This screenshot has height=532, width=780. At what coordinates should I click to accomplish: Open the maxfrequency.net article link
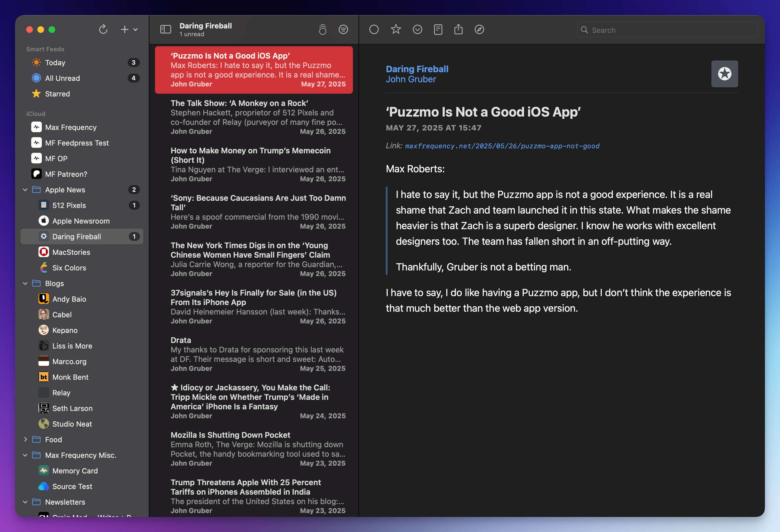pyautogui.click(x=502, y=146)
